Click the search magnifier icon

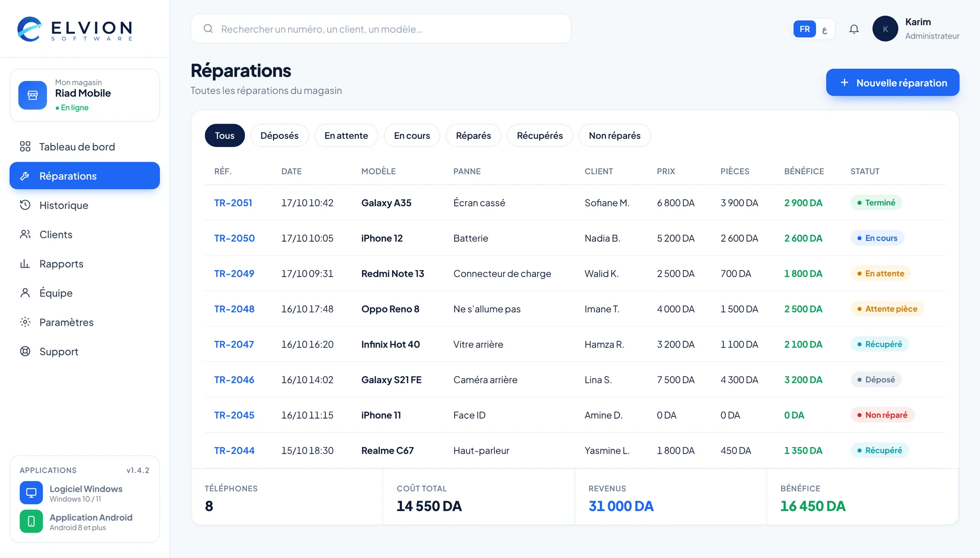click(208, 28)
